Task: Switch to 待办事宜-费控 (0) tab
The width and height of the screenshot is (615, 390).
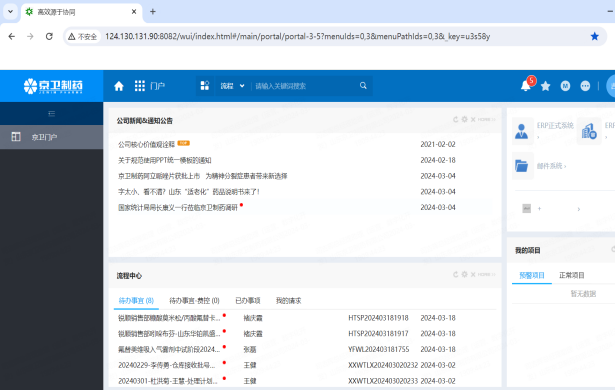Action: pos(194,301)
